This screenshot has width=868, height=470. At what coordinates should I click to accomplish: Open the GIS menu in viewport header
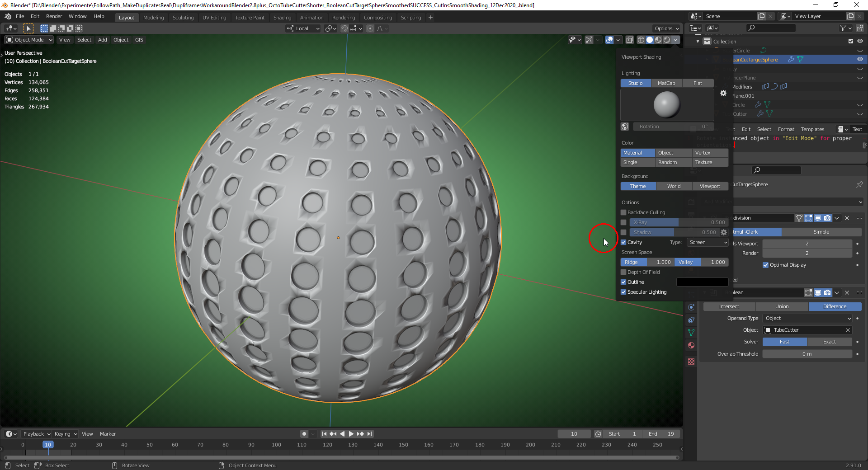pyautogui.click(x=139, y=40)
